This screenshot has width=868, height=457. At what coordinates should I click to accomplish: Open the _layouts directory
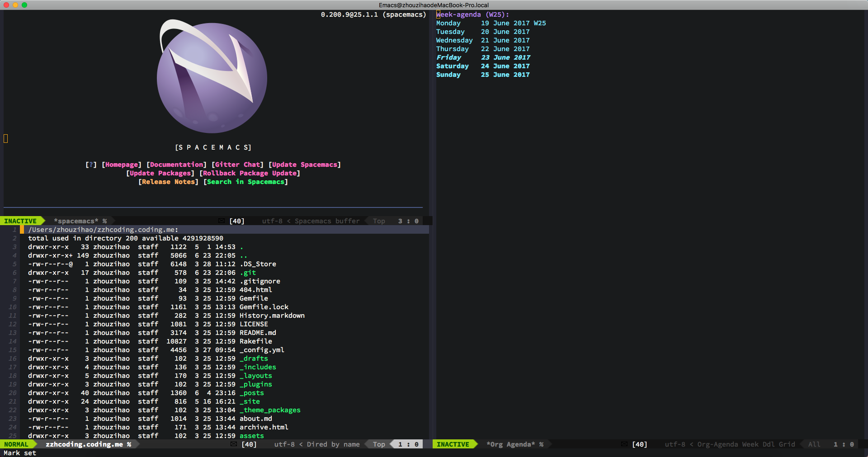click(x=256, y=376)
